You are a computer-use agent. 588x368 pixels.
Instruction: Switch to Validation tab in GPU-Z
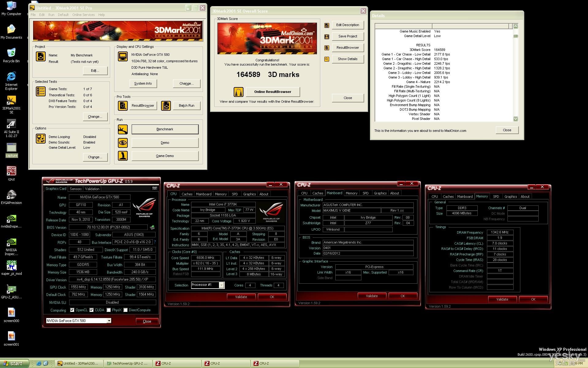pyautogui.click(x=92, y=189)
